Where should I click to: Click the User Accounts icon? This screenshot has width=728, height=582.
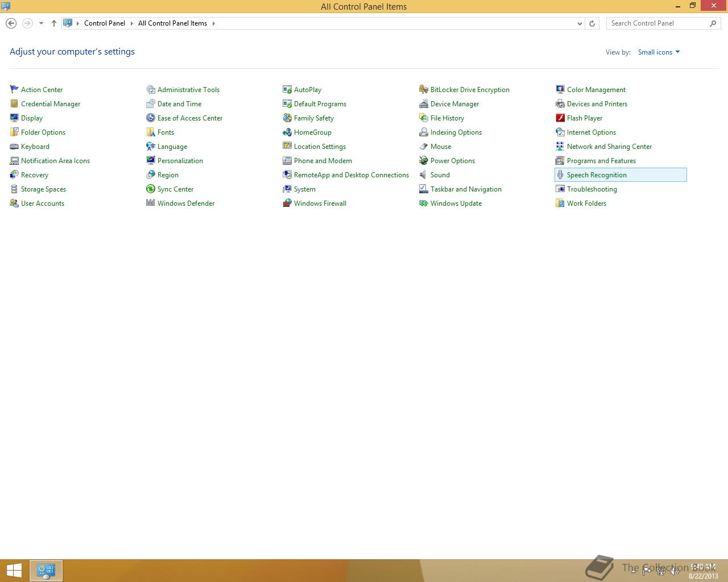pyautogui.click(x=14, y=203)
